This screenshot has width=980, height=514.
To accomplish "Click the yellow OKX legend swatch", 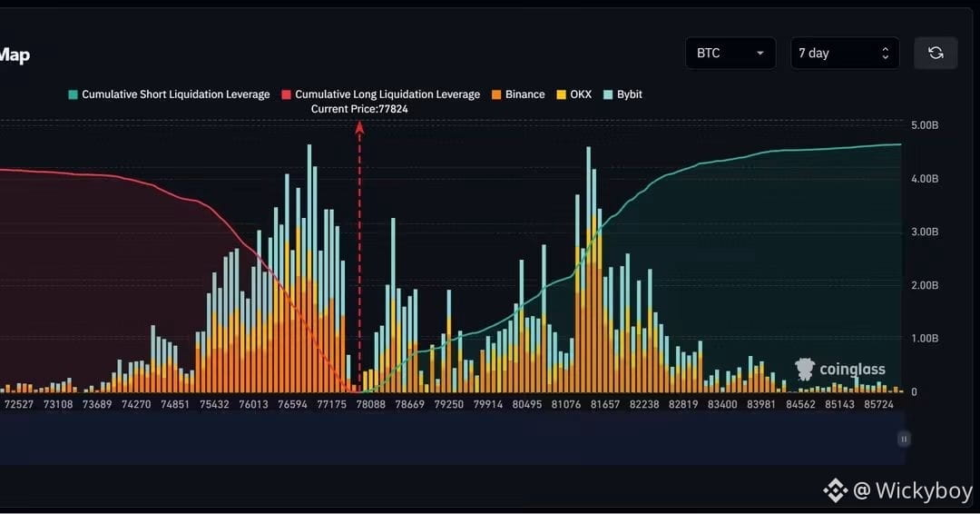I will (x=562, y=95).
